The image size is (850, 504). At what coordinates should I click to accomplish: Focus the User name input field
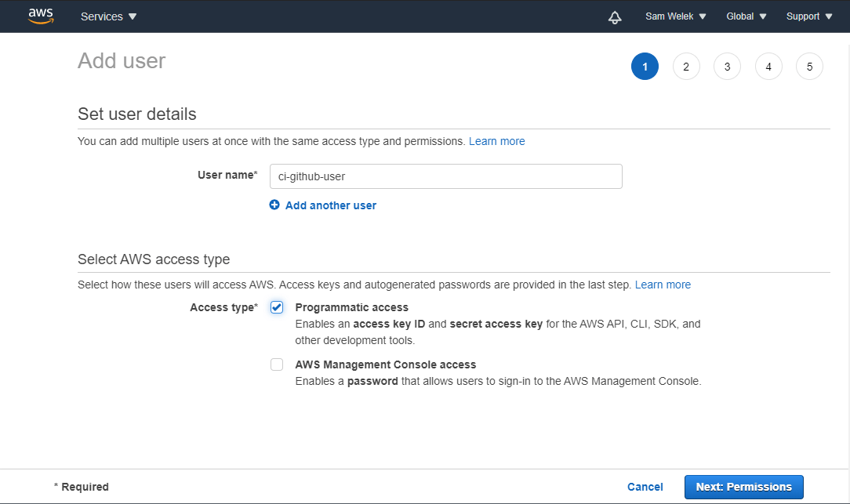[446, 176]
